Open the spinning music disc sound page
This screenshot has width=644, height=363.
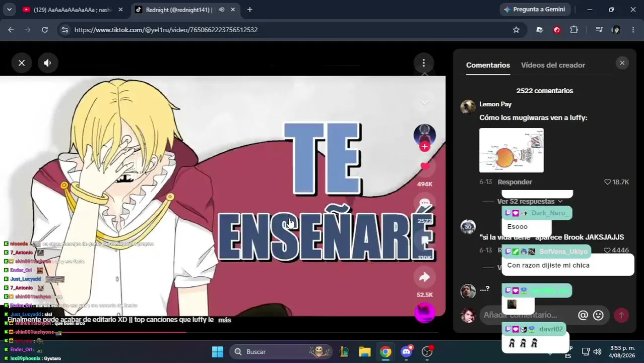(425, 313)
